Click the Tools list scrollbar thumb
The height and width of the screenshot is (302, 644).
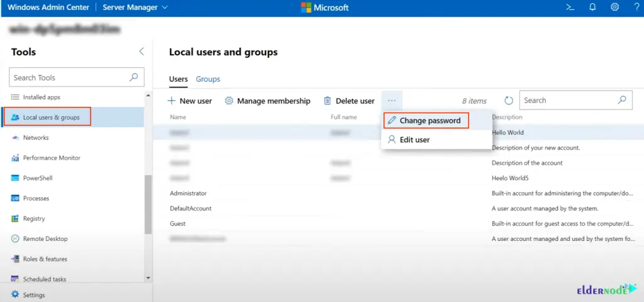click(148, 204)
